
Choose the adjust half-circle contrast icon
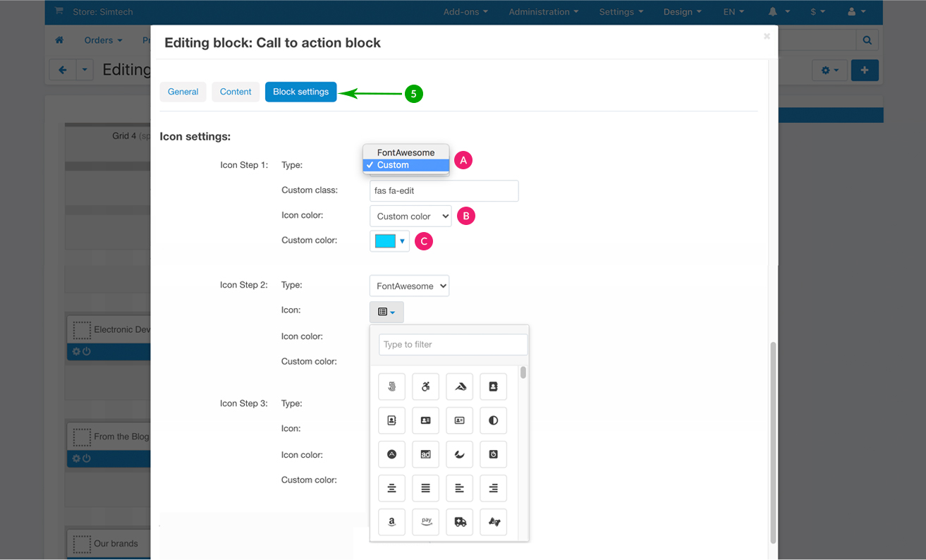pyautogui.click(x=493, y=420)
